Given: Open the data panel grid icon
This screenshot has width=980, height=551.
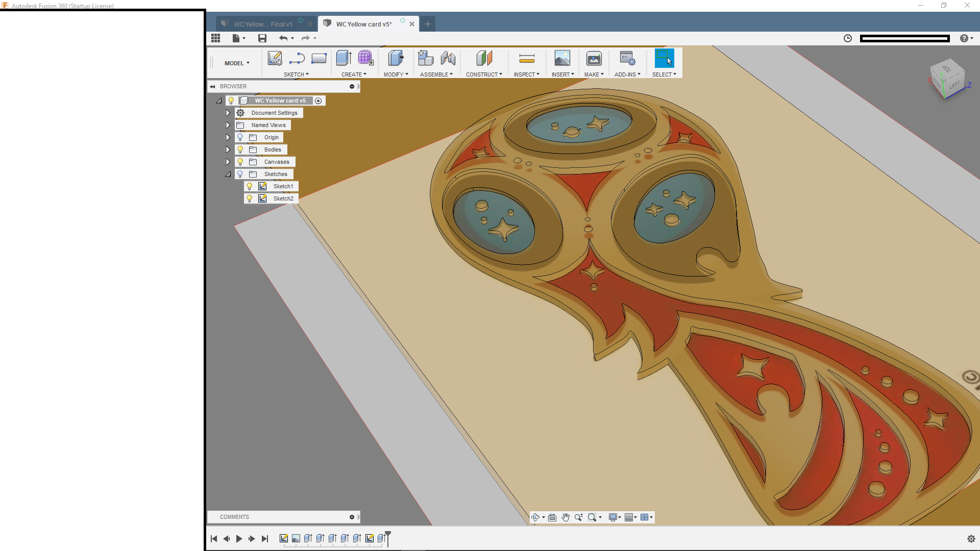Looking at the screenshot, I should 215,38.
